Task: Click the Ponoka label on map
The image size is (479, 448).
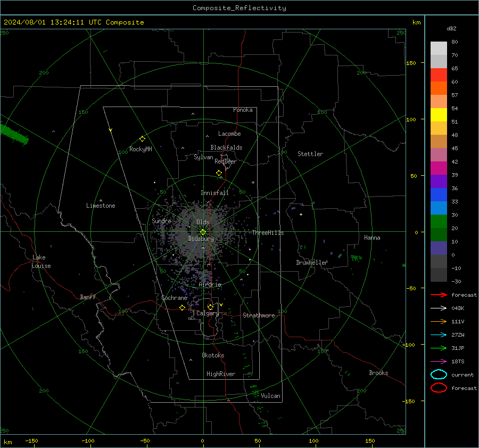Action: pos(243,110)
